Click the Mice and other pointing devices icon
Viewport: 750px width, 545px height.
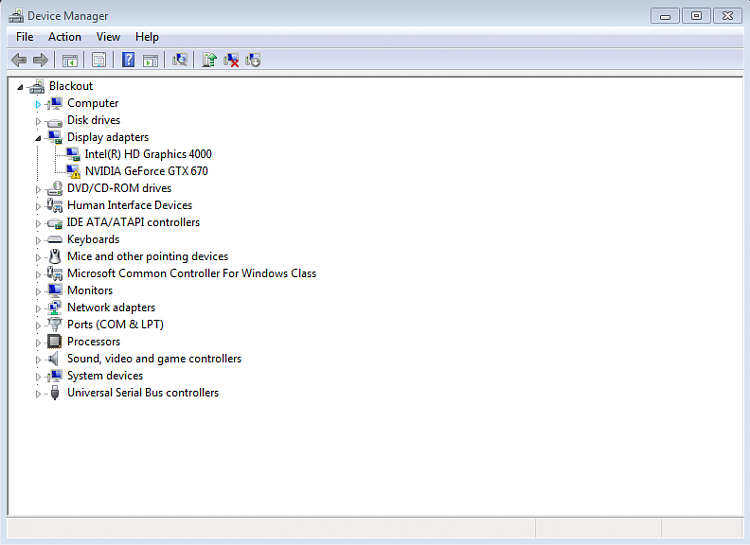tap(55, 256)
